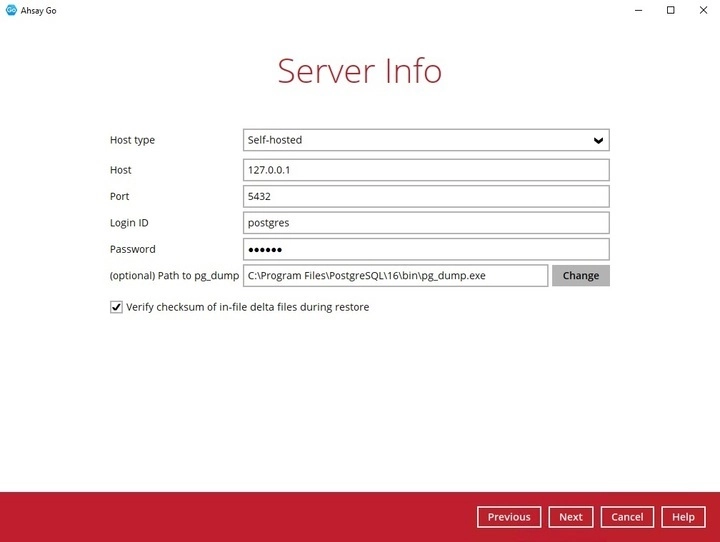720x542 pixels.
Task: Click the Host field containing 127.0.0.1
Action: coord(426,170)
